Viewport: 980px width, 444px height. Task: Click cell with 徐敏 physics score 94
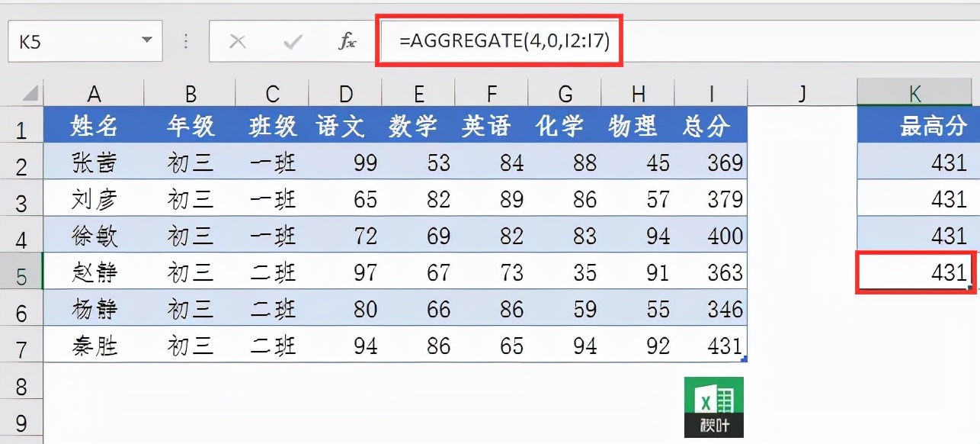point(639,236)
